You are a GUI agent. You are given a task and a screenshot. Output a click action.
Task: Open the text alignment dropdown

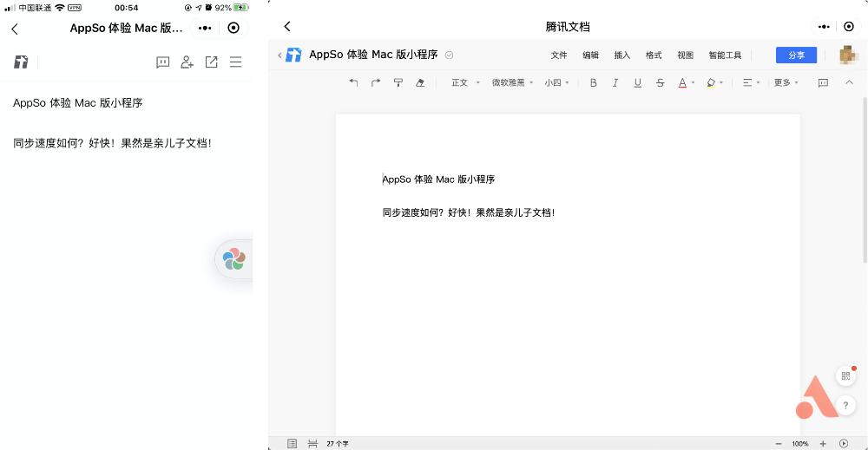[x=751, y=82]
